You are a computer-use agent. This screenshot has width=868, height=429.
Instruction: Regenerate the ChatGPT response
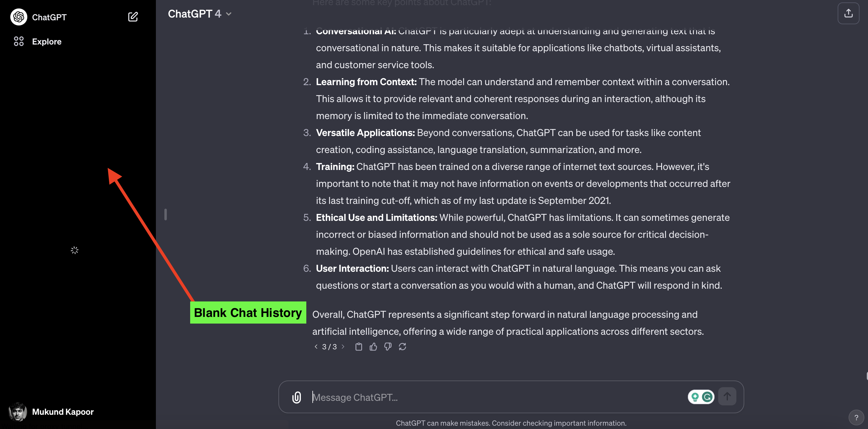(x=403, y=347)
